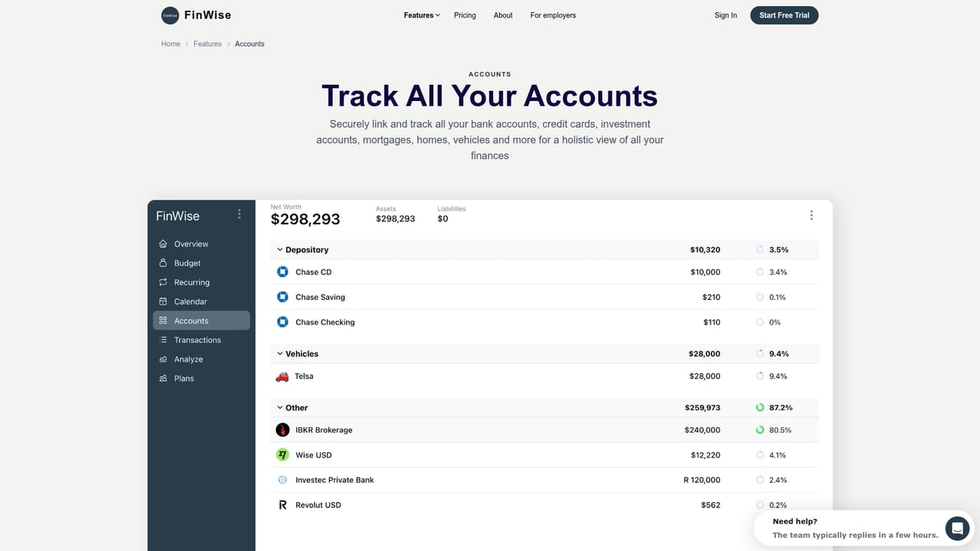Click the Recurring arrows icon
This screenshot has height=551, width=980.
point(163,282)
